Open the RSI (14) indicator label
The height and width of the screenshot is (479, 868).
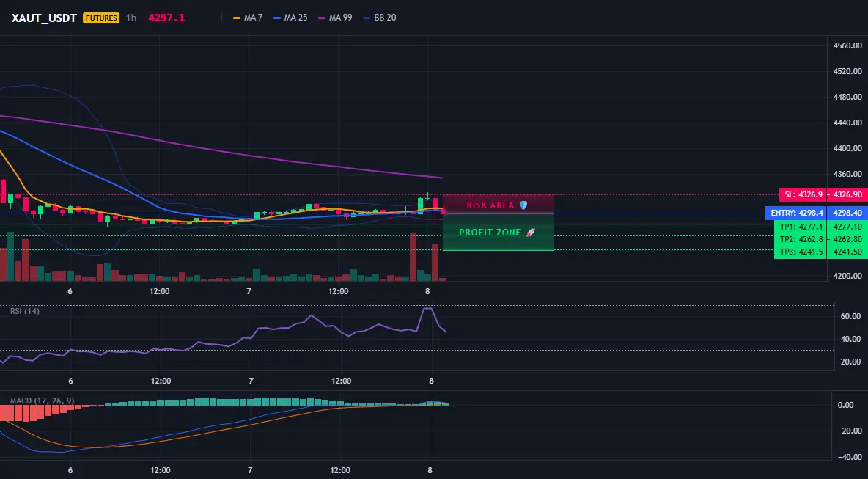(x=25, y=311)
